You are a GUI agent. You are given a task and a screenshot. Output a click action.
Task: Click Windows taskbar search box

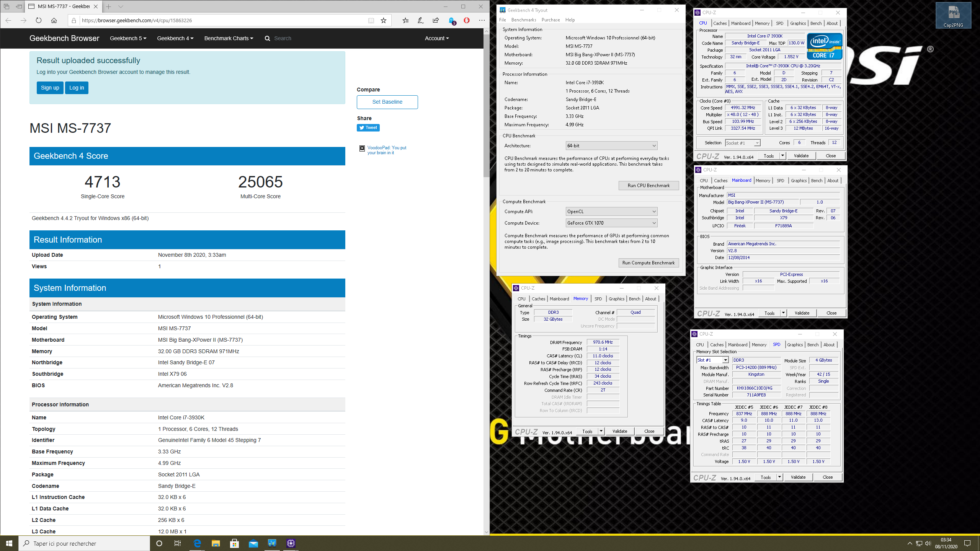(84, 543)
